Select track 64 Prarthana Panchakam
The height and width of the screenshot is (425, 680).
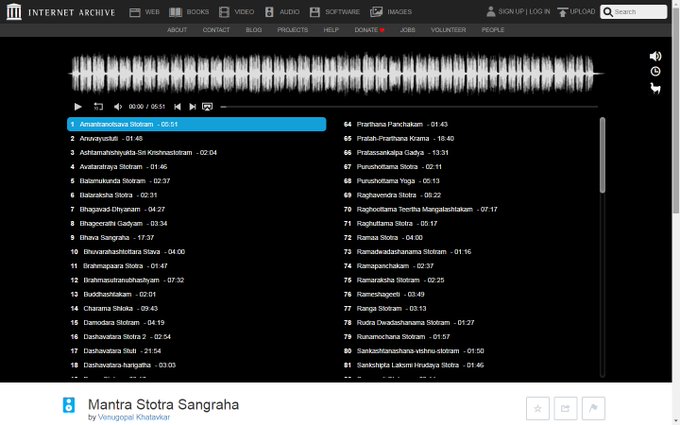coord(470,124)
